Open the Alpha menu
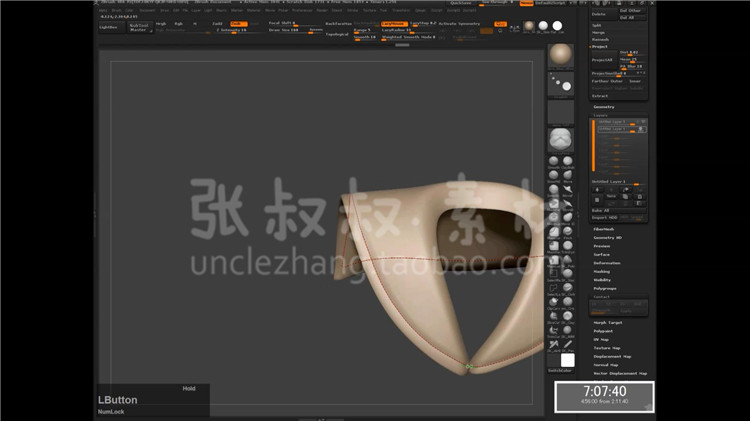750x421 pixels. click(102, 11)
